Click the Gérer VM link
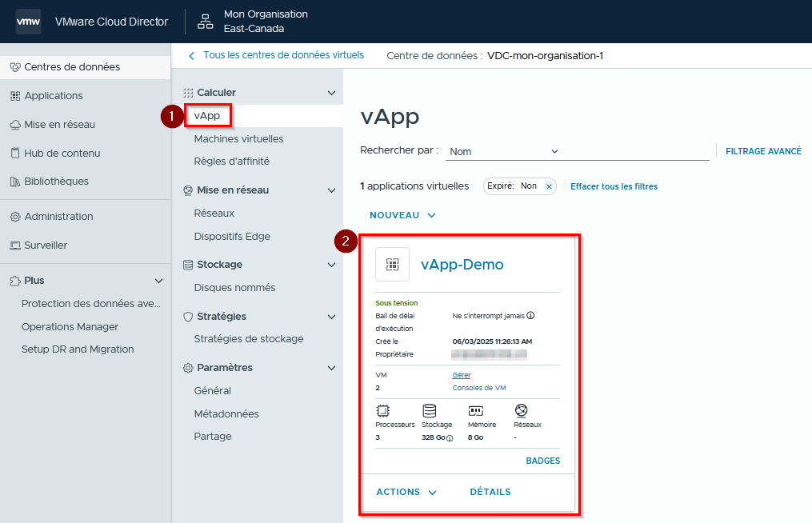Viewport: 812px width, 523px height. (462, 375)
